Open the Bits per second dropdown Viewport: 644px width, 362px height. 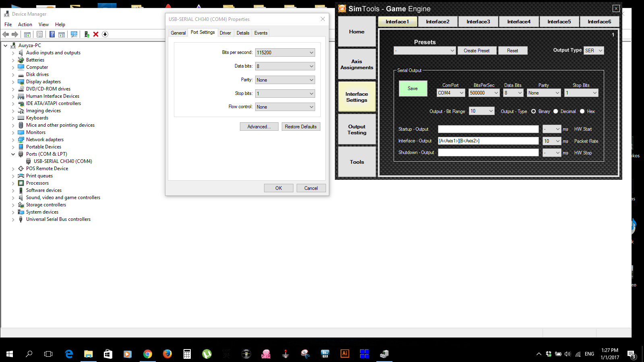click(x=285, y=53)
